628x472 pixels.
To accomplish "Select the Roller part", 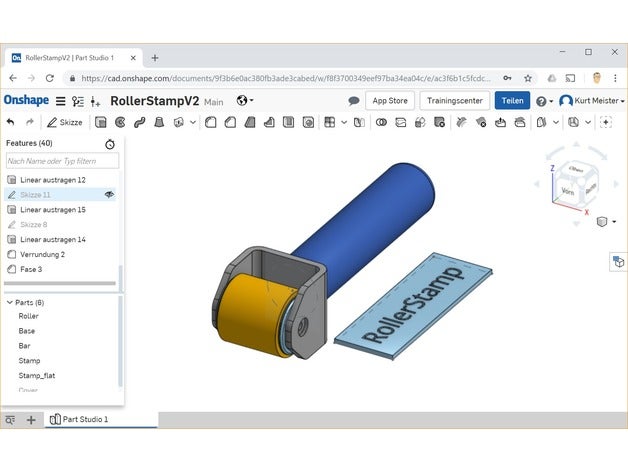I will (28, 316).
